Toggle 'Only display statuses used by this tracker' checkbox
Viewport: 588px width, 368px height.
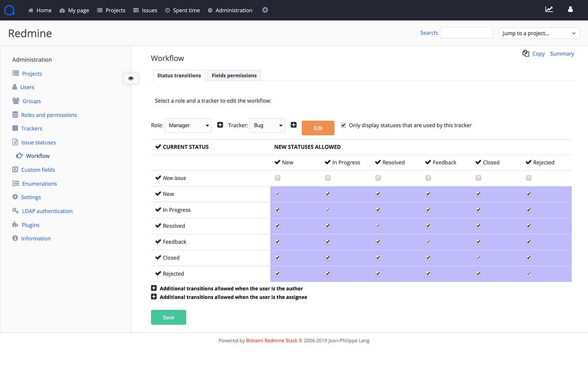[x=343, y=125]
